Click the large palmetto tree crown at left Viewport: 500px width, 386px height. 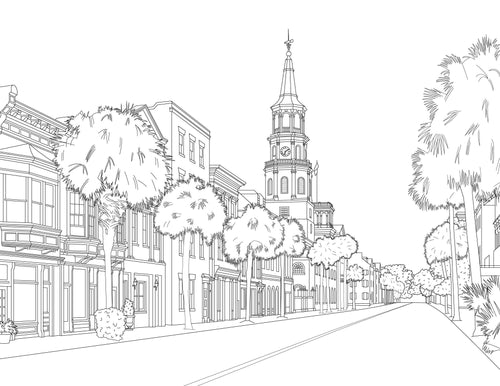pyautogui.click(x=112, y=153)
